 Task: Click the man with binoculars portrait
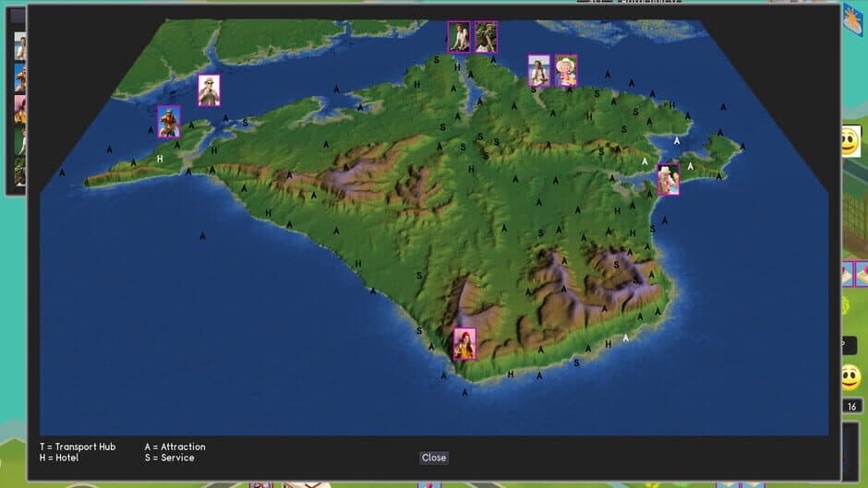tap(209, 90)
